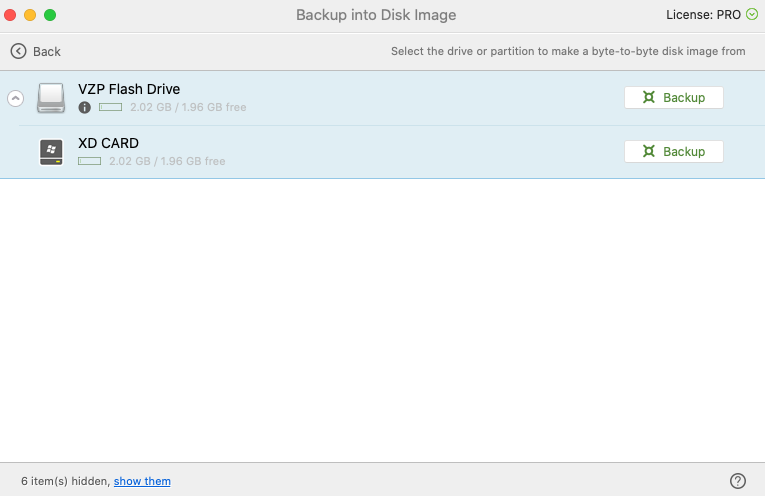
Task: Click the VZP Flash Drive usage bar
Action: click(x=110, y=107)
